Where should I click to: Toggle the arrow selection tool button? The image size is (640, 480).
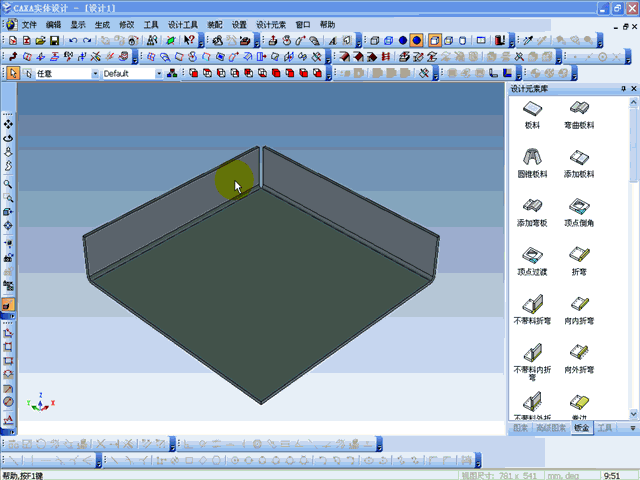pyautogui.click(x=13, y=73)
